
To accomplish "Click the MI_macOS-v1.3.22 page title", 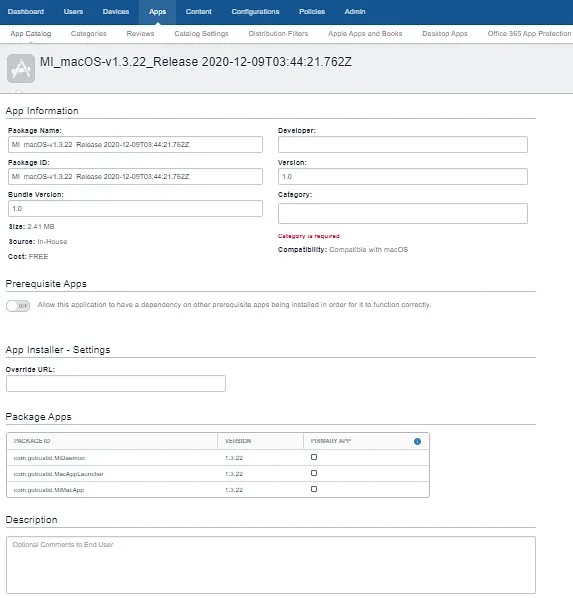I will pos(196,62).
